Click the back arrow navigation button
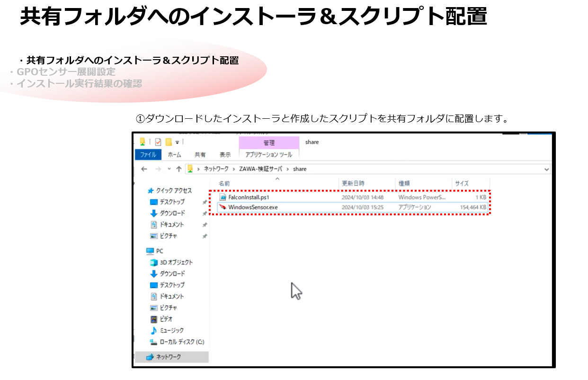The height and width of the screenshot is (380, 588). (144, 169)
